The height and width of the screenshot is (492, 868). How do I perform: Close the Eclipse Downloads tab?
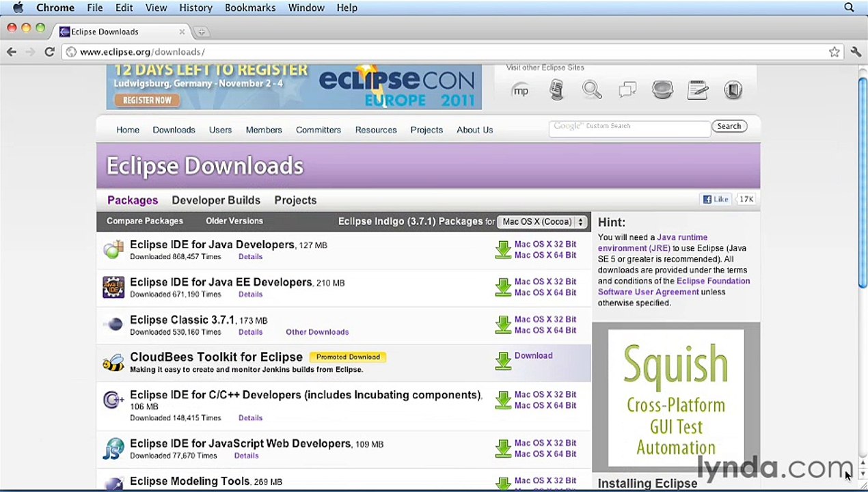click(182, 31)
